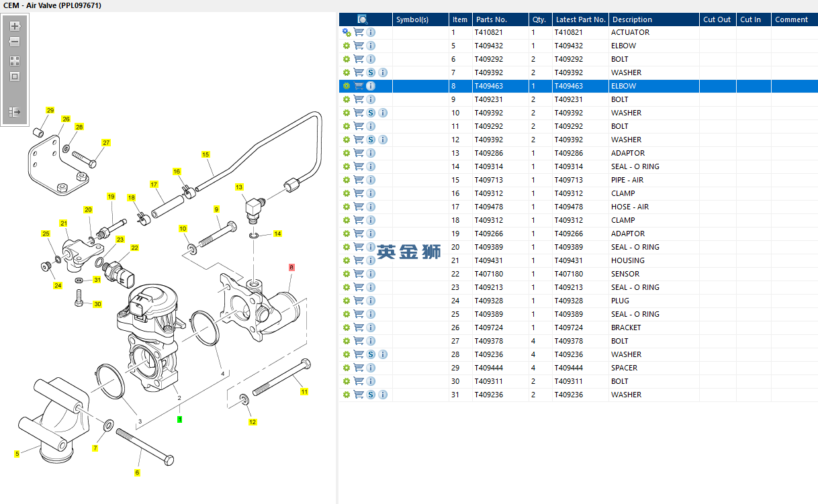Add HOSE - AIR T409478 to cart

pyautogui.click(x=359, y=207)
